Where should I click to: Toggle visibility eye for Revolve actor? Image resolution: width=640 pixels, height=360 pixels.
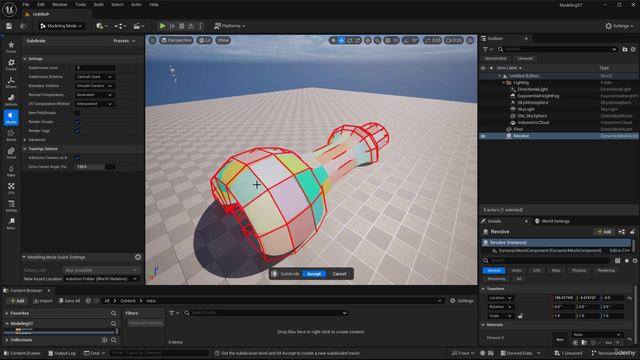click(483, 136)
